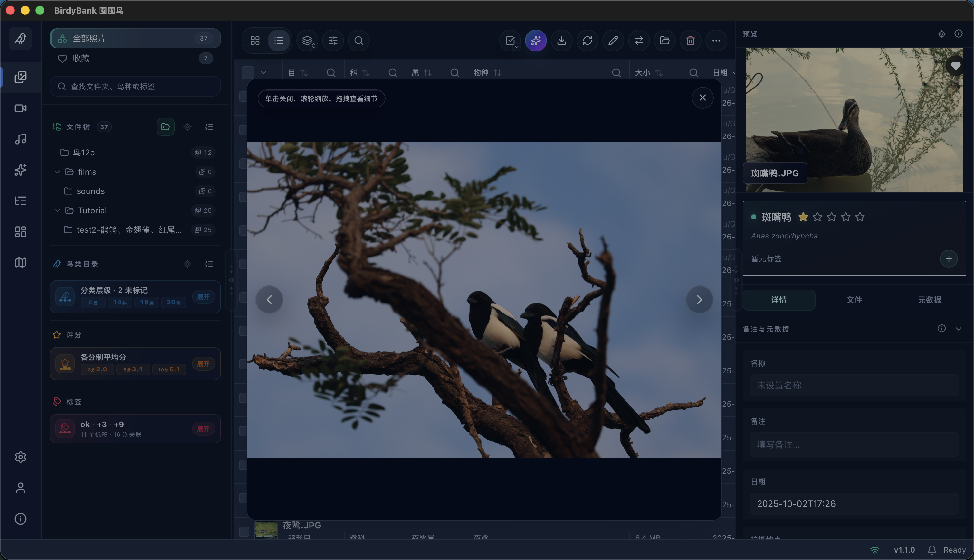Open settings gear in sidebar

(20, 457)
